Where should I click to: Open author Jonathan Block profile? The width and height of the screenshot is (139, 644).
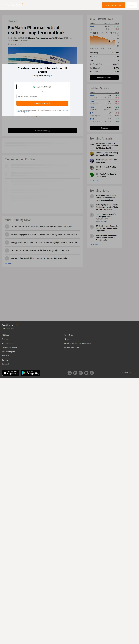14,40
